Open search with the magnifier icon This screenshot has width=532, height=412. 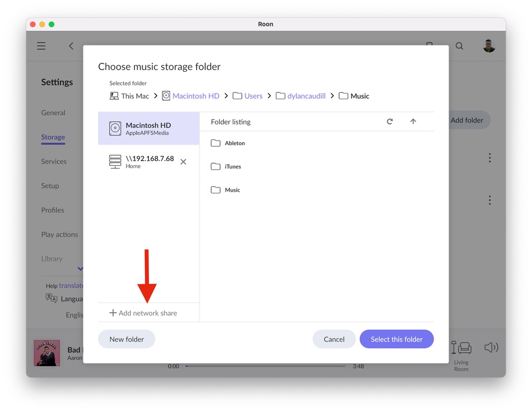pos(459,46)
